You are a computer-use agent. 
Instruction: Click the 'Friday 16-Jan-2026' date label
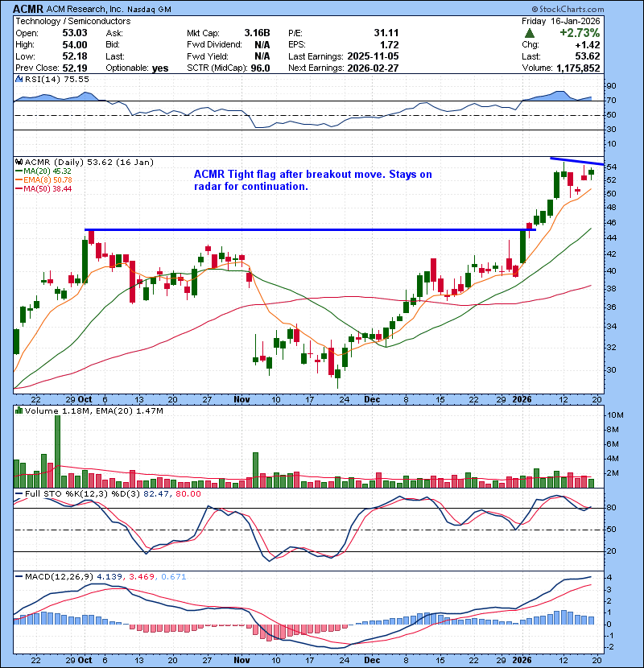click(x=560, y=21)
